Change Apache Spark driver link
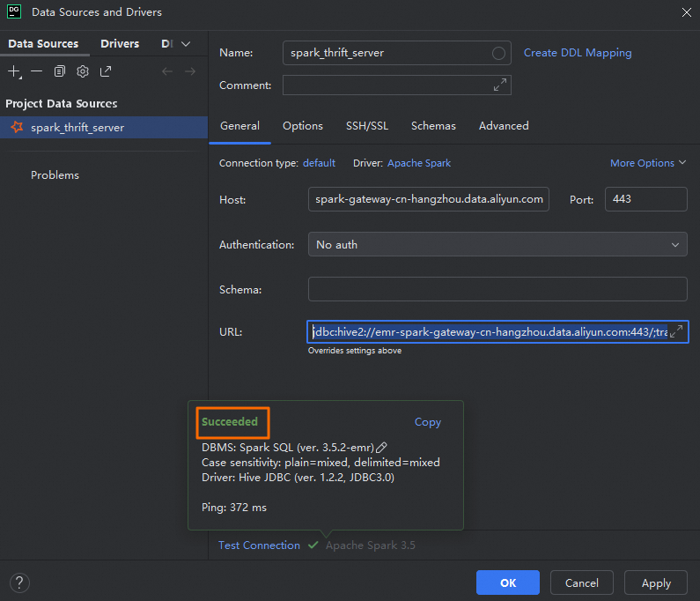This screenshot has width=700, height=601. pyautogui.click(x=419, y=163)
